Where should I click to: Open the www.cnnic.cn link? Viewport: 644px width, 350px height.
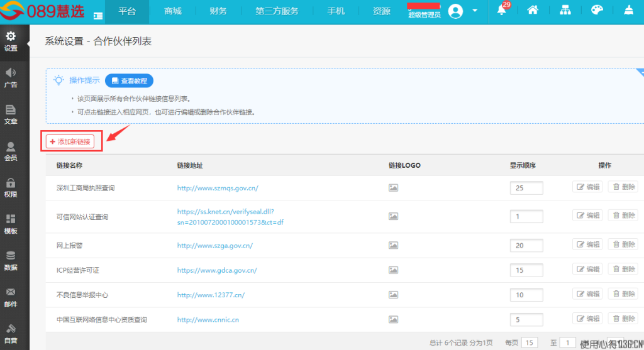[208, 320]
